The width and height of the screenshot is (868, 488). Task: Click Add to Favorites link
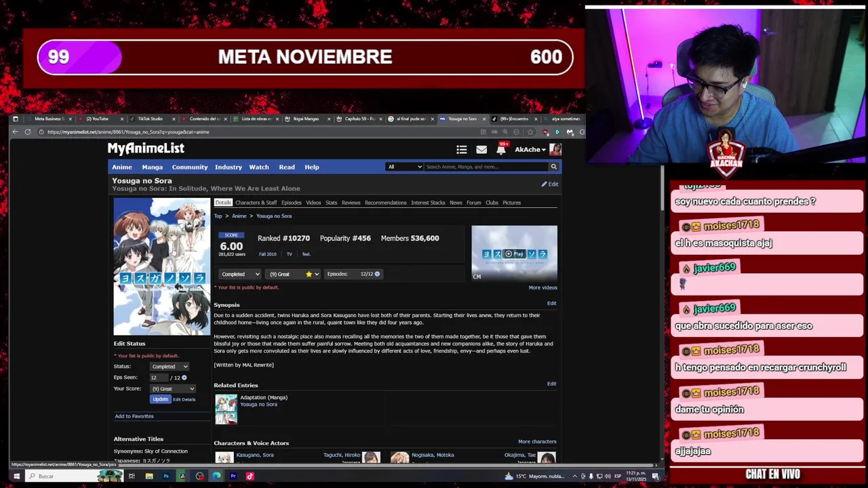134,416
